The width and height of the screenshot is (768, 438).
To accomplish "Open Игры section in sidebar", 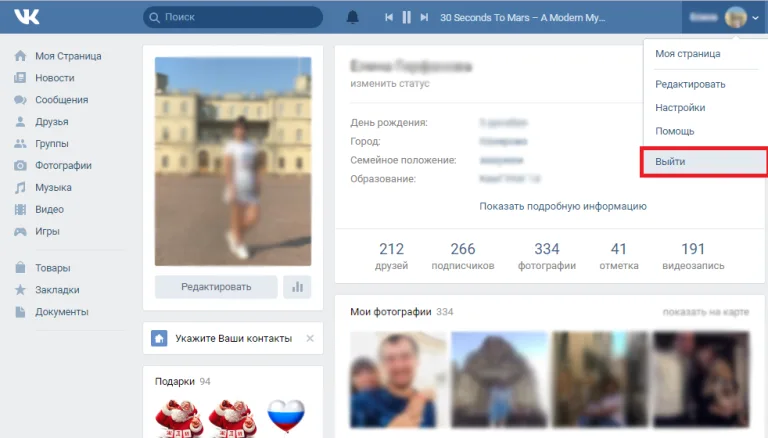I will (48, 231).
